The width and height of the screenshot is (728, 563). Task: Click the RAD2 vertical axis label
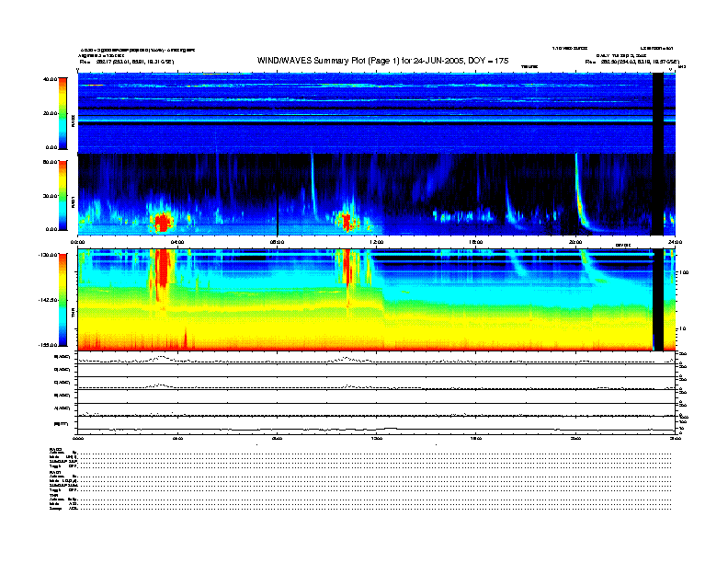pyautogui.click(x=73, y=121)
